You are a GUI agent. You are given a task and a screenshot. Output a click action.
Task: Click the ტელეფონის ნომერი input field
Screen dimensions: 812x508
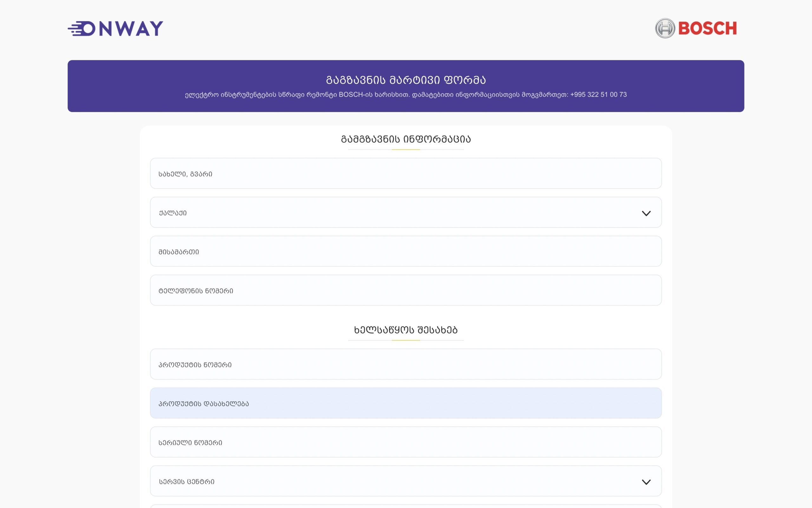point(406,290)
